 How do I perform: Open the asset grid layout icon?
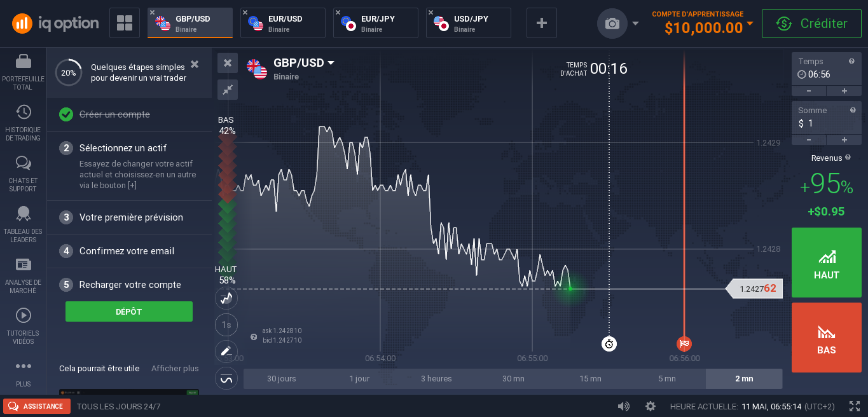pyautogui.click(x=125, y=24)
